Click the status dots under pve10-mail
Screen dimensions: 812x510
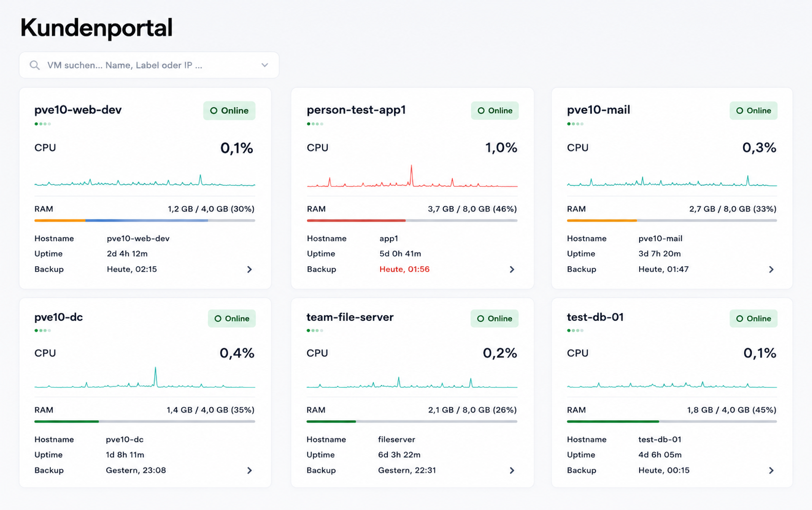575,124
